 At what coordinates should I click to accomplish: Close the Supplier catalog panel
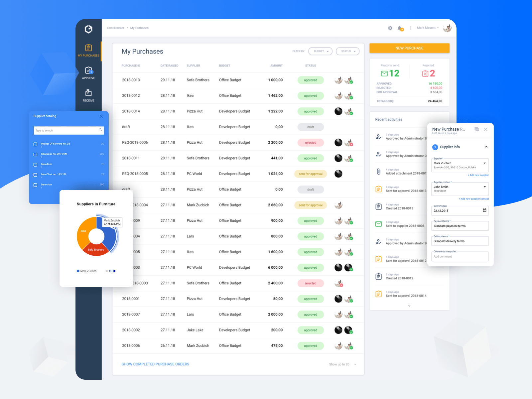click(x=101, y=116)
